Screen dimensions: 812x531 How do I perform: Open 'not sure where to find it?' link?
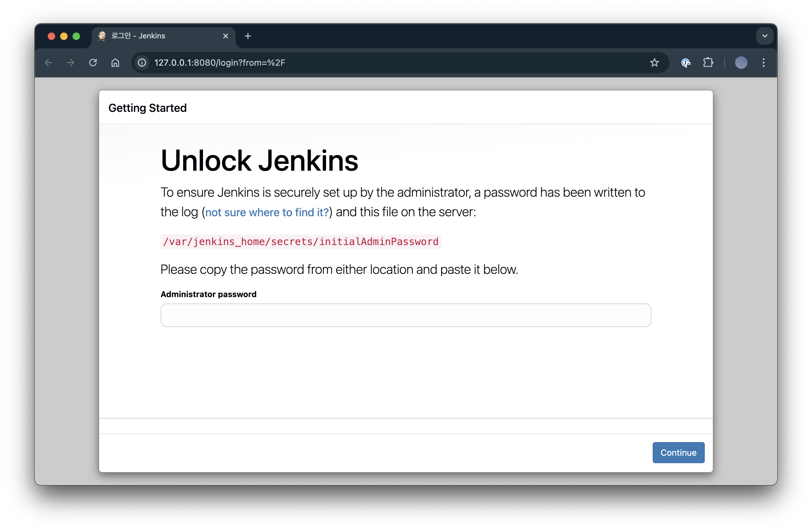(x=267, y=212)
